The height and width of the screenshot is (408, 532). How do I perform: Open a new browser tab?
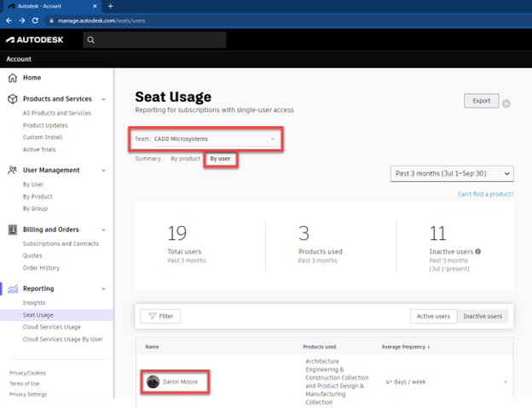pos(110,6)
